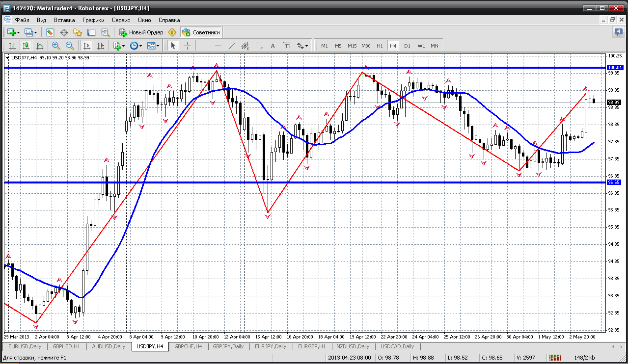Expand the New Chart dropdown arrow

(19, 32)
